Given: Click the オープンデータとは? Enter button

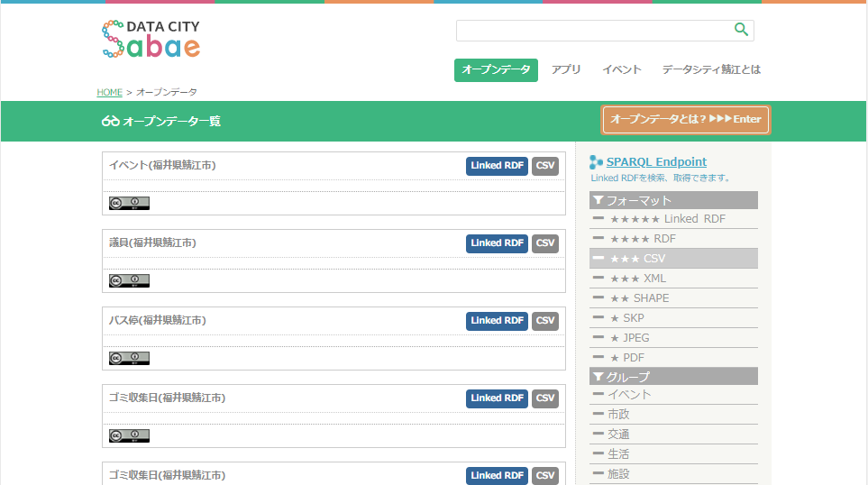Looking at the screenshot, I should coord(685,120).
